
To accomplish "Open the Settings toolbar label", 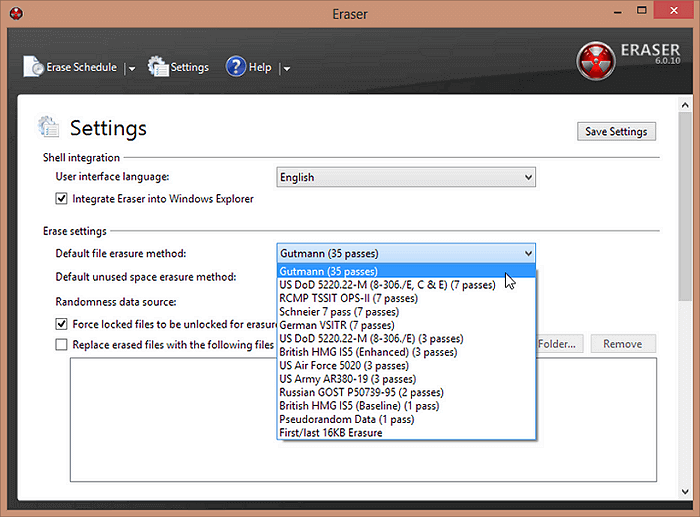I will tap(190, 67).
